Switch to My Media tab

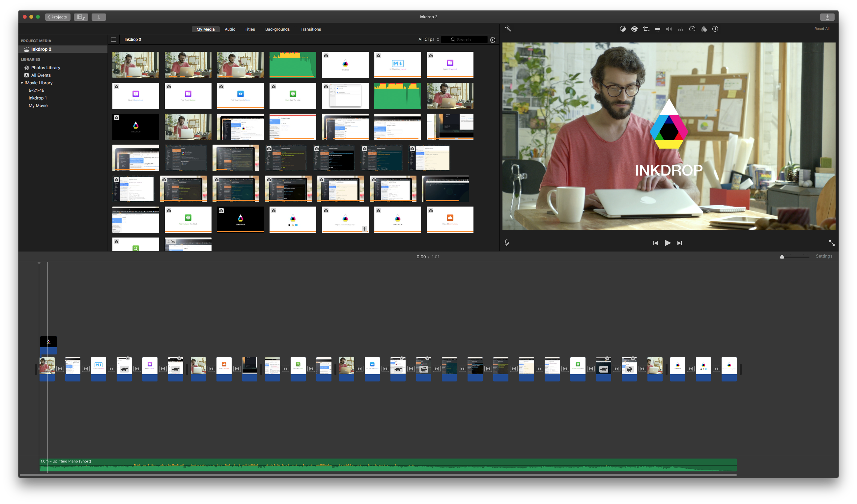205,29
